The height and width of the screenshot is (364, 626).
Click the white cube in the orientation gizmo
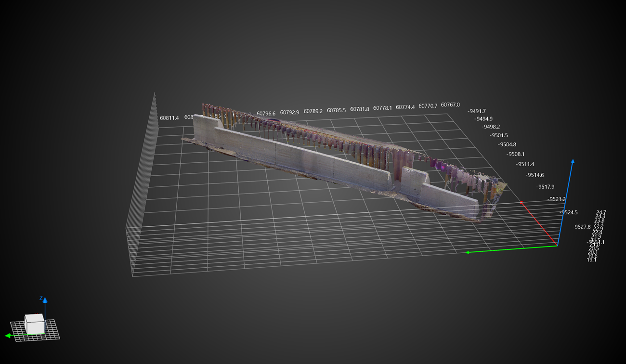point(35,323)
